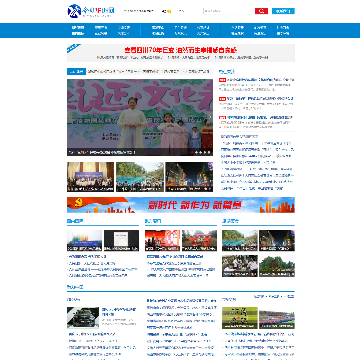
Task: Open the main slideshow image
Action: [140, 117]
